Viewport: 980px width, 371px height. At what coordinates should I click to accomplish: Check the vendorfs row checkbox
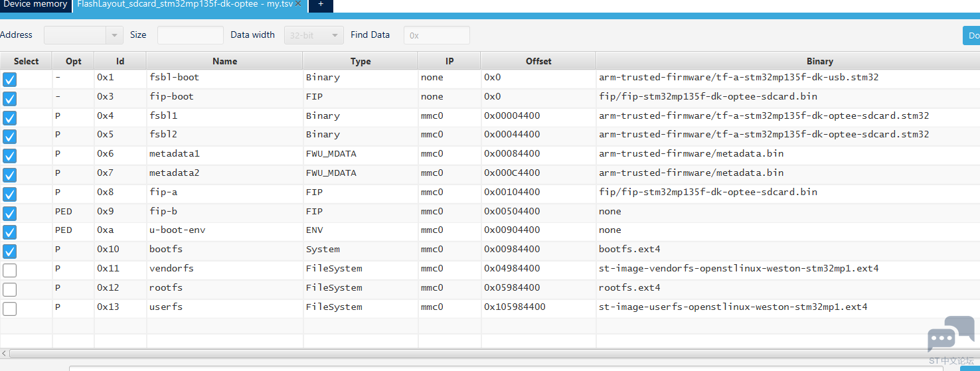click(10, 271)
